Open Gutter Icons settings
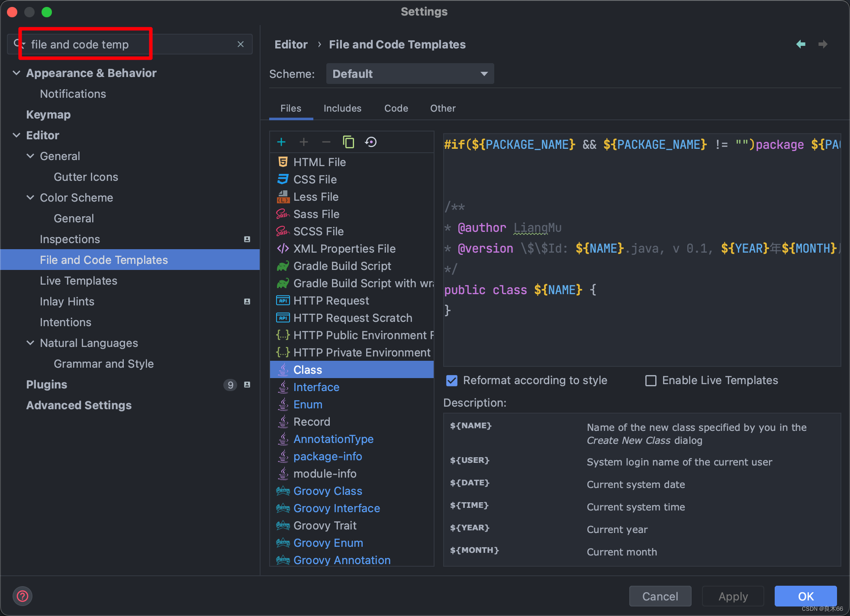The height and width of the screenshot is (616, 850). coord(130,177)
